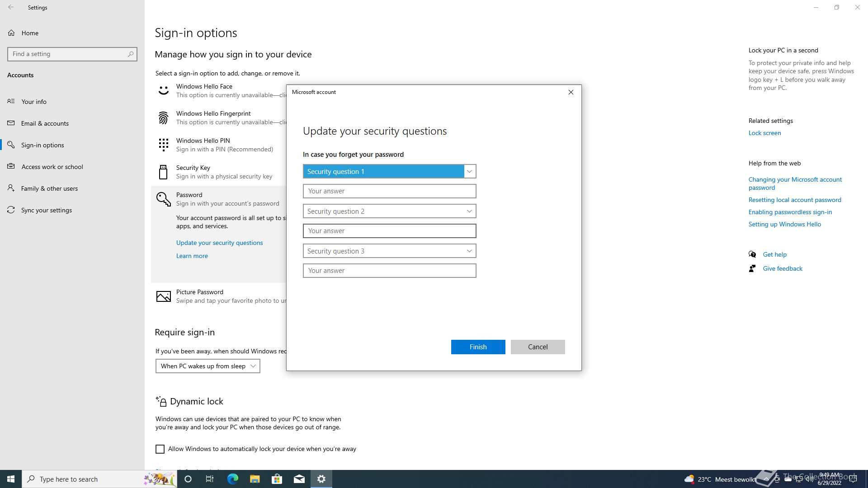Click the Your info sidebar icon

(11, 101)
